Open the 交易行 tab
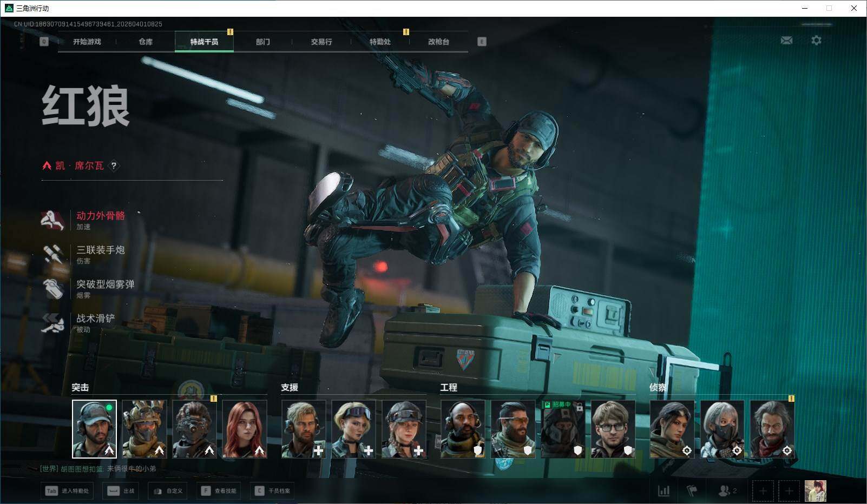The height and width of the screenshot is (504, 867). point(321,42)
